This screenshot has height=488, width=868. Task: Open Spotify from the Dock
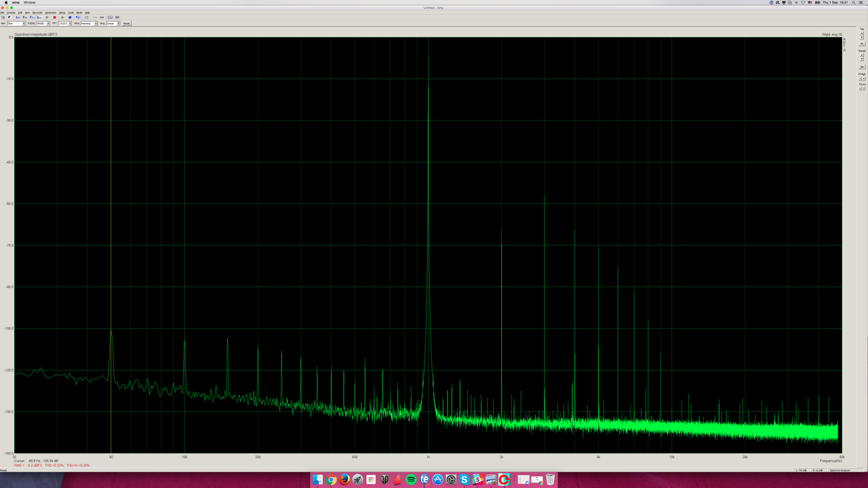click(x=411, y=479)
